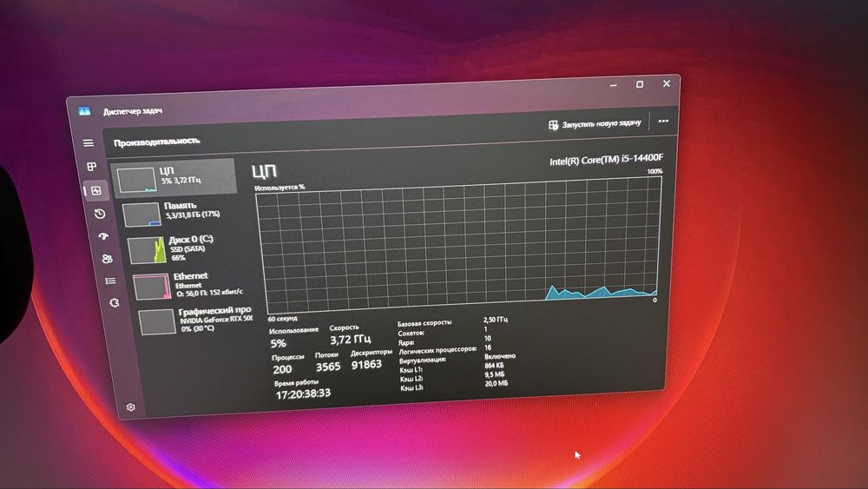Open the App history page icon

click(x=100, y=214)
